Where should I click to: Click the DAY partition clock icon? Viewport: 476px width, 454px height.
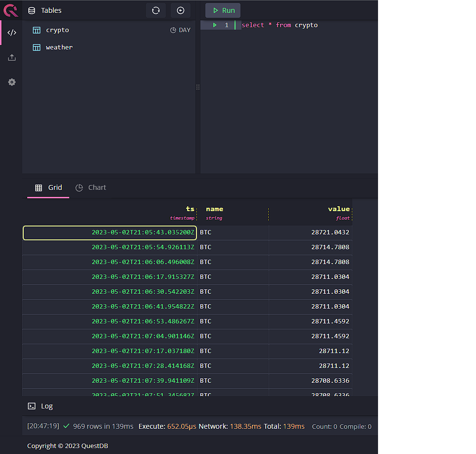pyautogui.click(x=173, y=30)
